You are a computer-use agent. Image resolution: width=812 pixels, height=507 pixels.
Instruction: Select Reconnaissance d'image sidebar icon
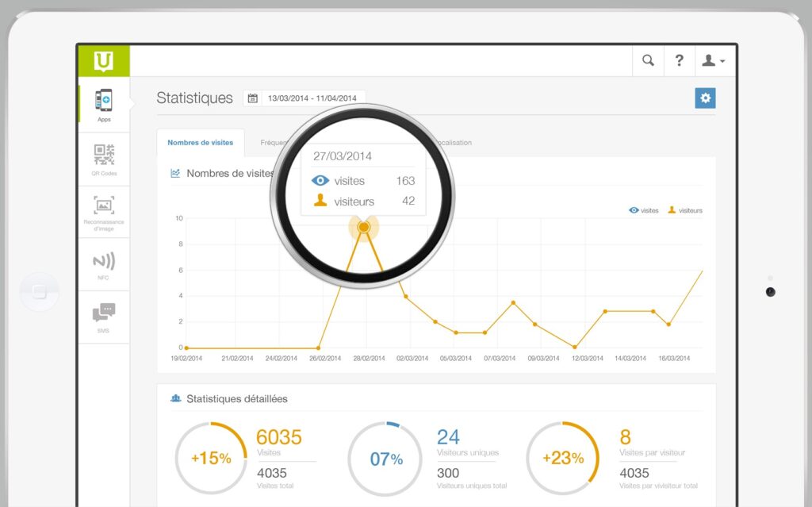(x=104, y=211)
